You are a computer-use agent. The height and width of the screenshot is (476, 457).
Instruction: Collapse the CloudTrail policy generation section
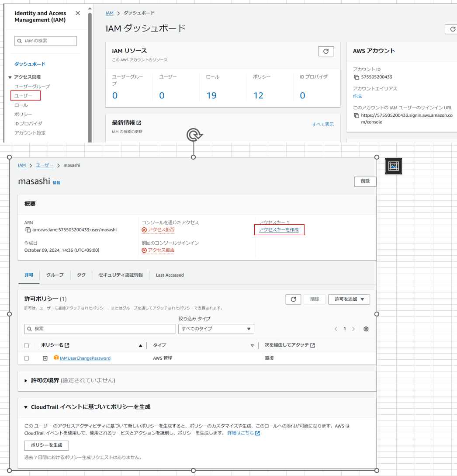[x=26, y=407]
